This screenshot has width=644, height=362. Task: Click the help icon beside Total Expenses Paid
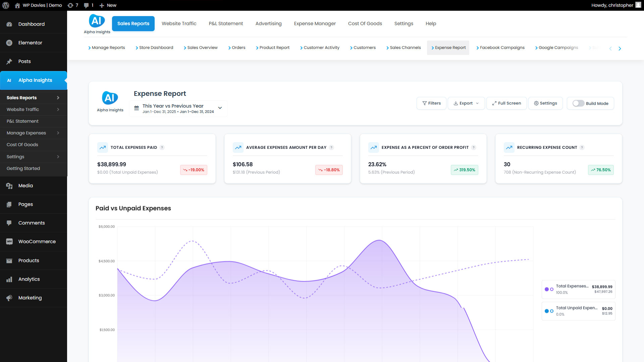tap(162, 147)
